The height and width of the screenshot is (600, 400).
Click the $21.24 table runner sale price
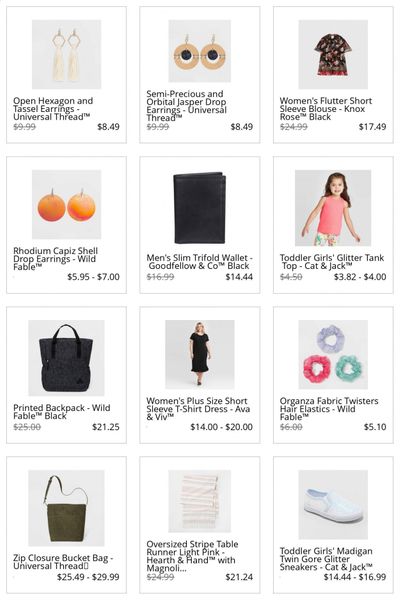tap(239, 577)
